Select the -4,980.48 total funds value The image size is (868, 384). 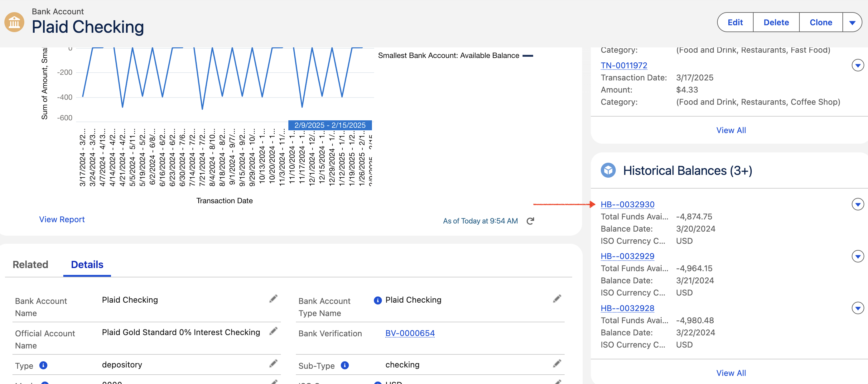[695, 320]
